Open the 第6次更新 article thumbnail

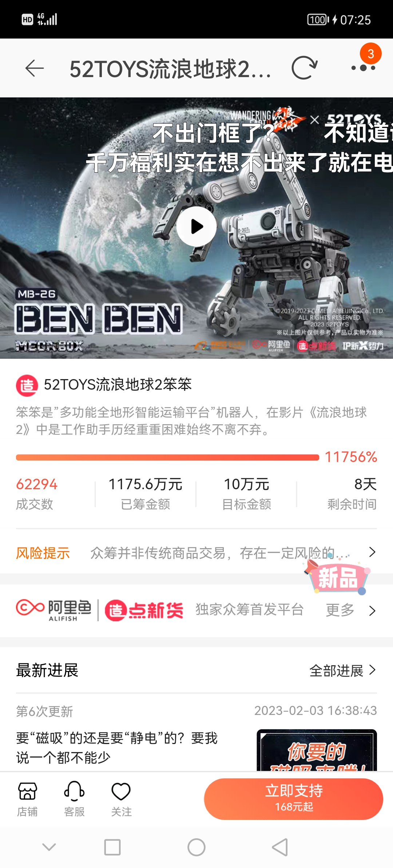click(x=317, y=750)
